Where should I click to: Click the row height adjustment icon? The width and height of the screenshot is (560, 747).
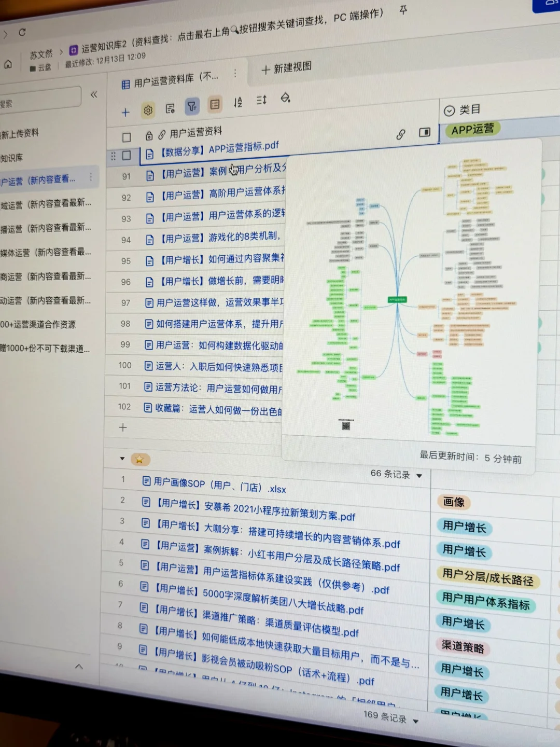261,101
